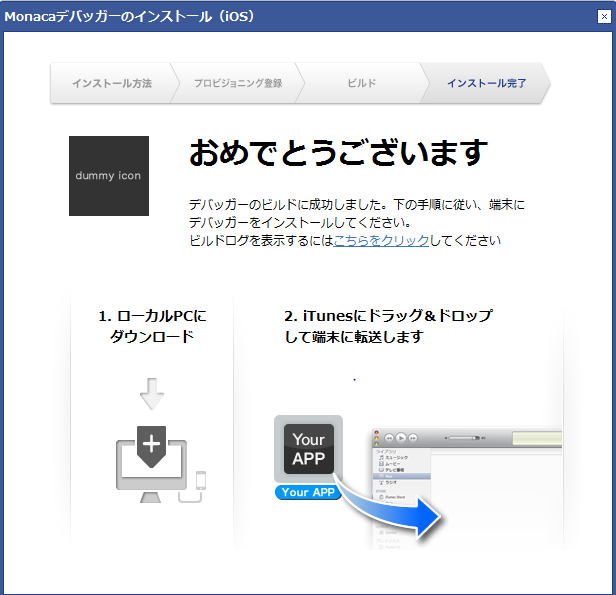Viewport: 616px width, 595px height.
Task: Select the ビルド step
Action: click(x=362, y=83)
